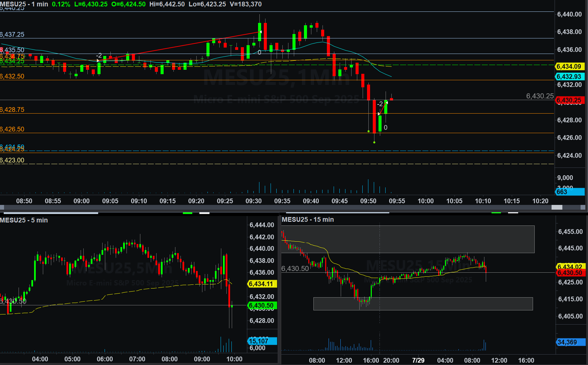588x365 pixels.
Task: Click the 9,000 volume scale label on 1 min chart
Action: [x=565, y=178]
